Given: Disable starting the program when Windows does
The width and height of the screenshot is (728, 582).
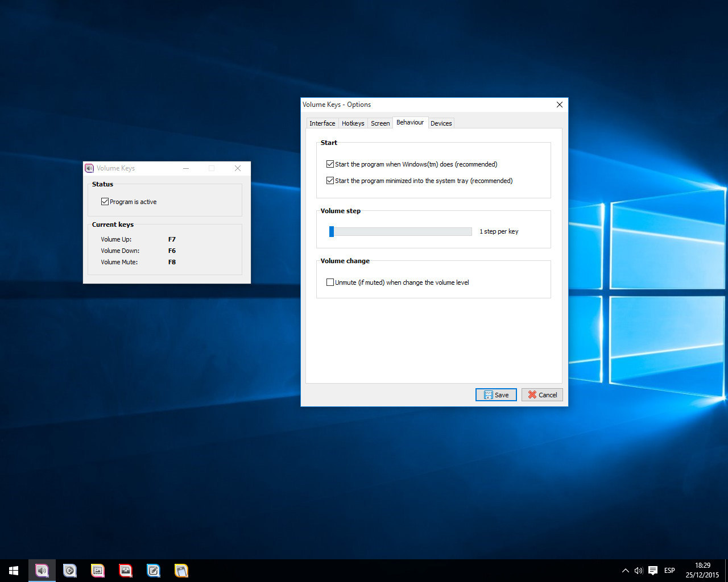Looking at the screenshot, I should pos(330,164).
